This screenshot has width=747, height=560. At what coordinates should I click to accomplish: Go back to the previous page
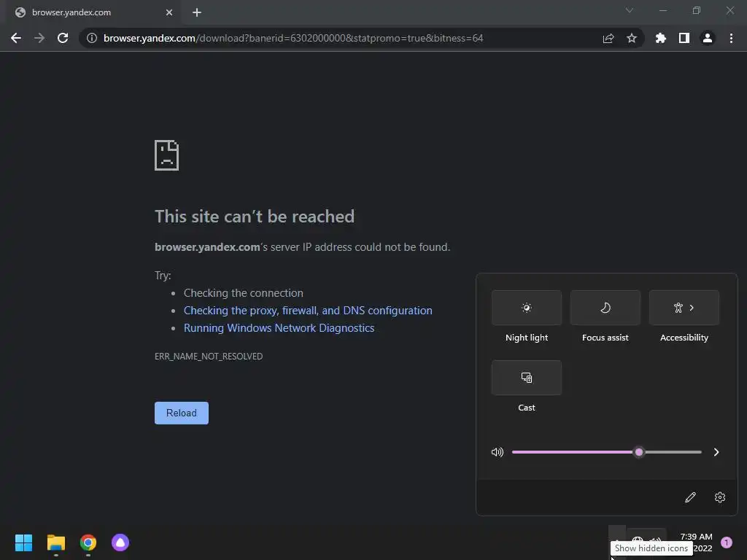[16, 38]
